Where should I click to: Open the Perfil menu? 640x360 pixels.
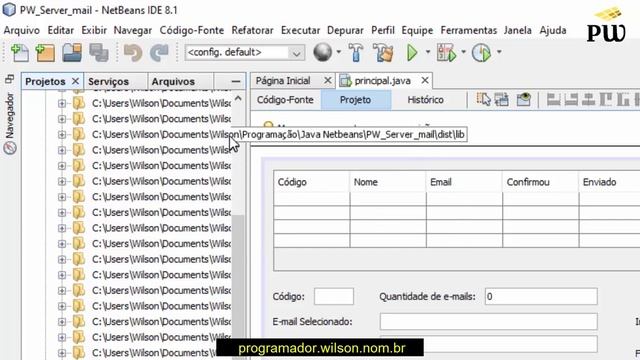[x=383, y=30]
